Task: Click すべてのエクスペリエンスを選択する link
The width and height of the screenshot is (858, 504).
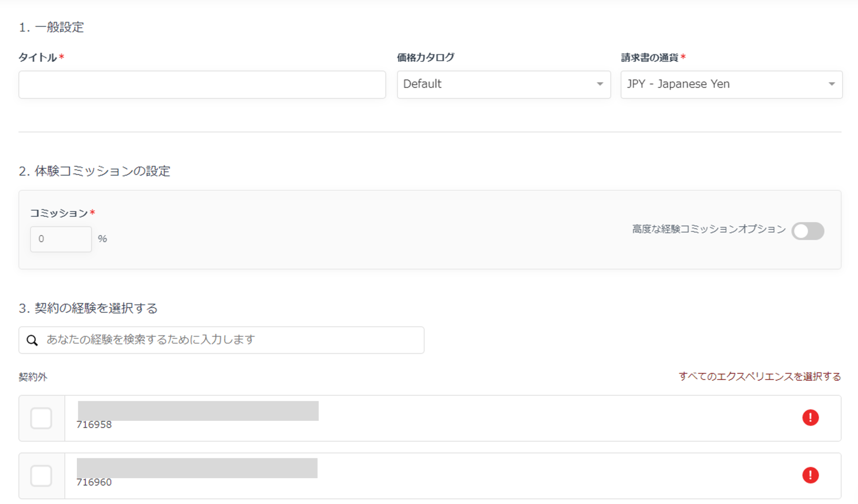Action: tap(759, 377)
